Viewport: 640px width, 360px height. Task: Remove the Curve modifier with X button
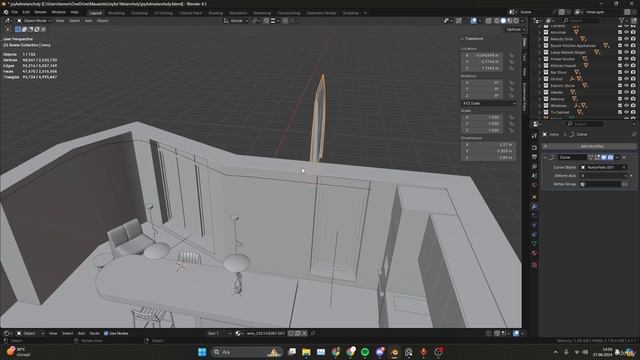click(x=624, y=157)
